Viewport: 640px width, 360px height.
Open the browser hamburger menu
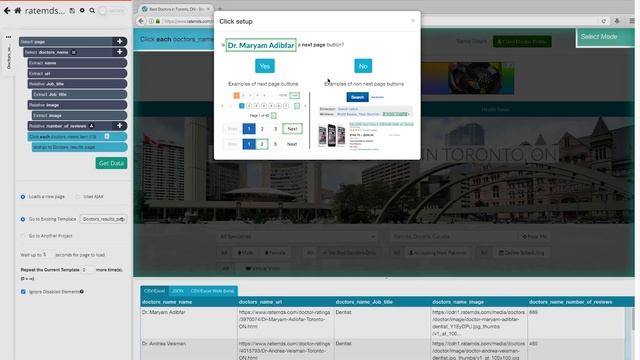[631, 21]
